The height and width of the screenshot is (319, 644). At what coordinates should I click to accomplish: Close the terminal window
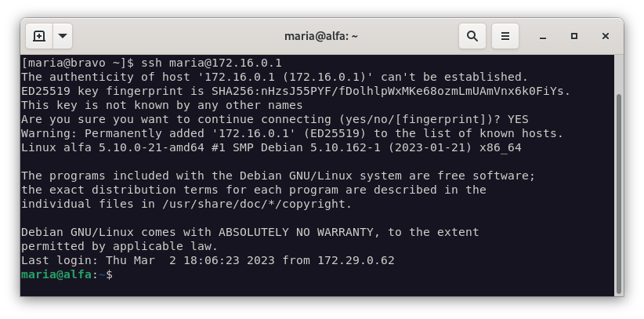606,36
